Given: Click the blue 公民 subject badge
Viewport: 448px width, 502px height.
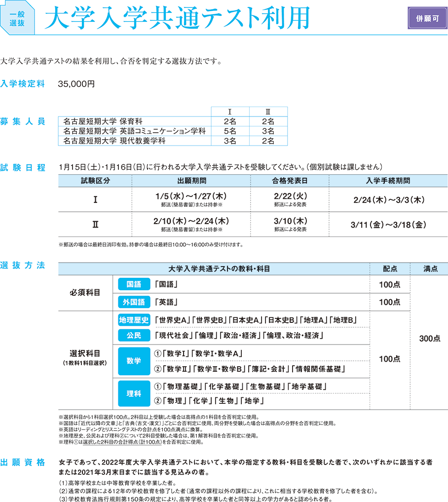Looking at the screenshot, I should coord(134,335).
